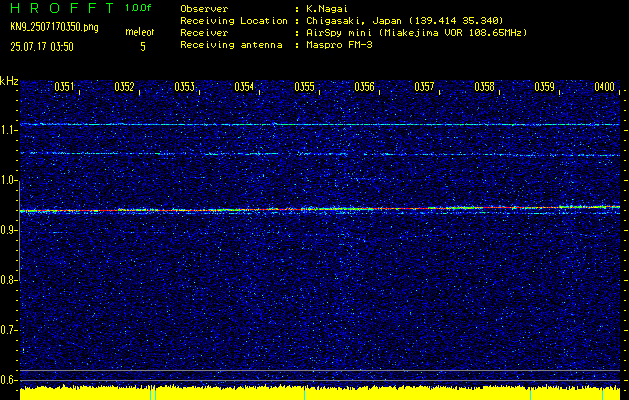Click the Observer field label
The height and width of the screenshot is (400, 629).
click(x=204, y=9)
